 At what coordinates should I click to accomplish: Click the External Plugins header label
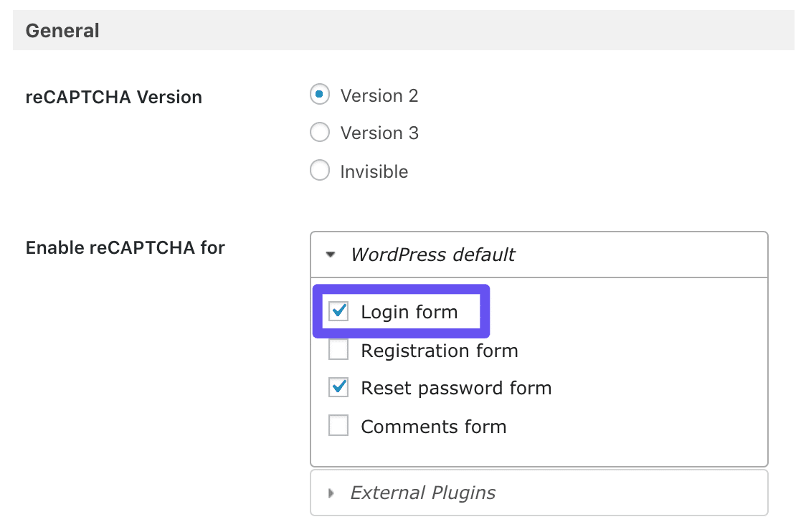(x=422, y=493)
